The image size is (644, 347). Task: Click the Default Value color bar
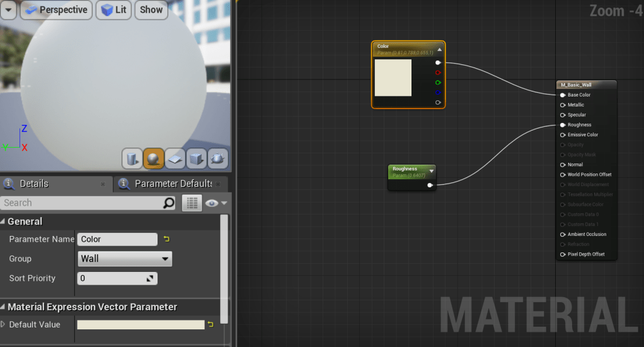141,324
